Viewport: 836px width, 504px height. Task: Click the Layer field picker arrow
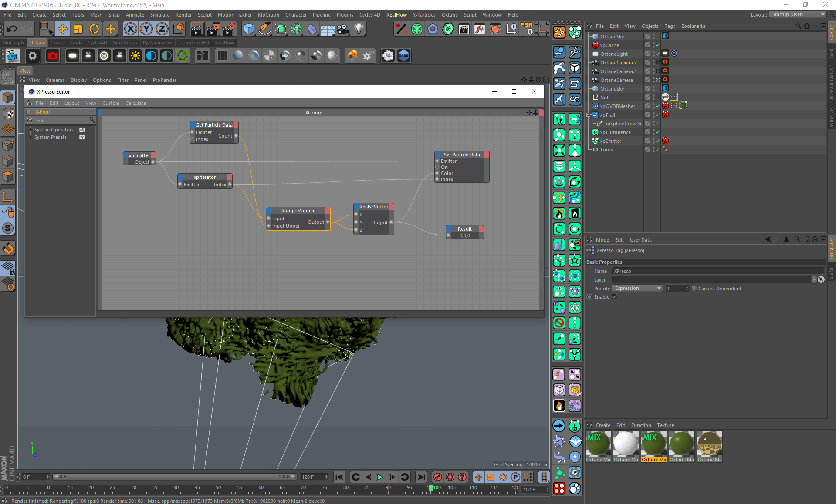tap(814, 280)
